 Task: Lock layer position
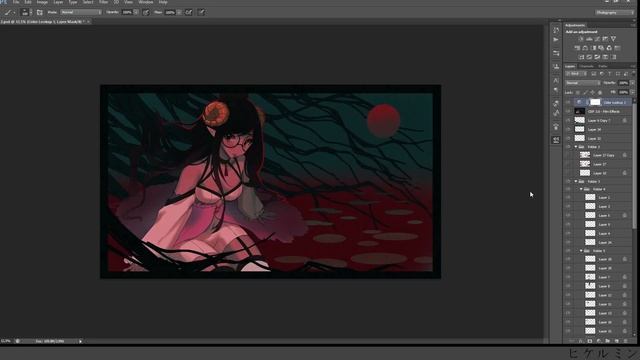592,93
